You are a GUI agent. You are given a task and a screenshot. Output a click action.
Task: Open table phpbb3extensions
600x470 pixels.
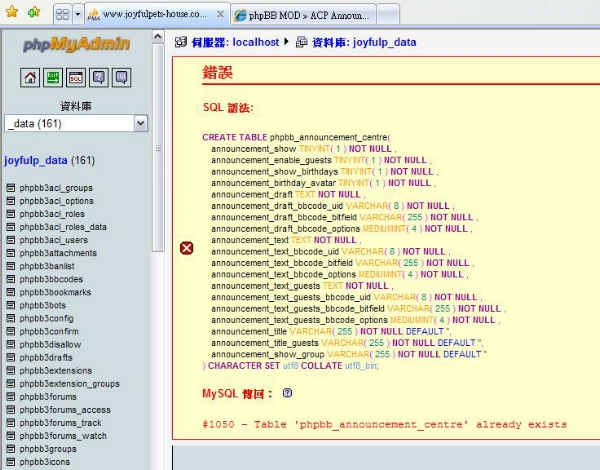[56, 370]
